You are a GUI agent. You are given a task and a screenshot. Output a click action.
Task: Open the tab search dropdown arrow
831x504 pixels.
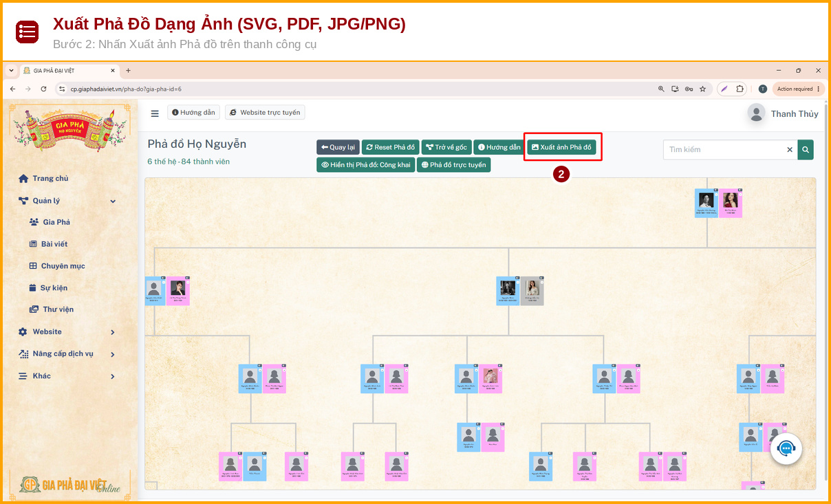[11, 70]
